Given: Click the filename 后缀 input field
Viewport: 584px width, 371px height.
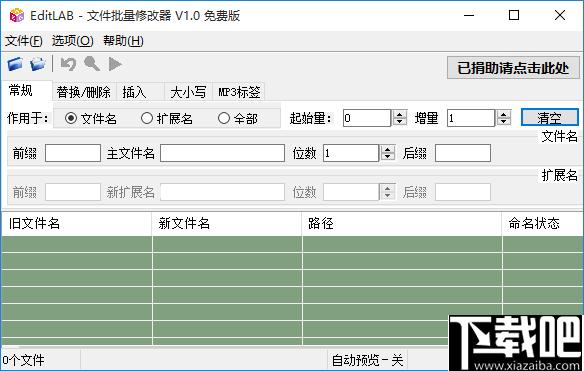Looking at the screenshot, I should [463, 153].
